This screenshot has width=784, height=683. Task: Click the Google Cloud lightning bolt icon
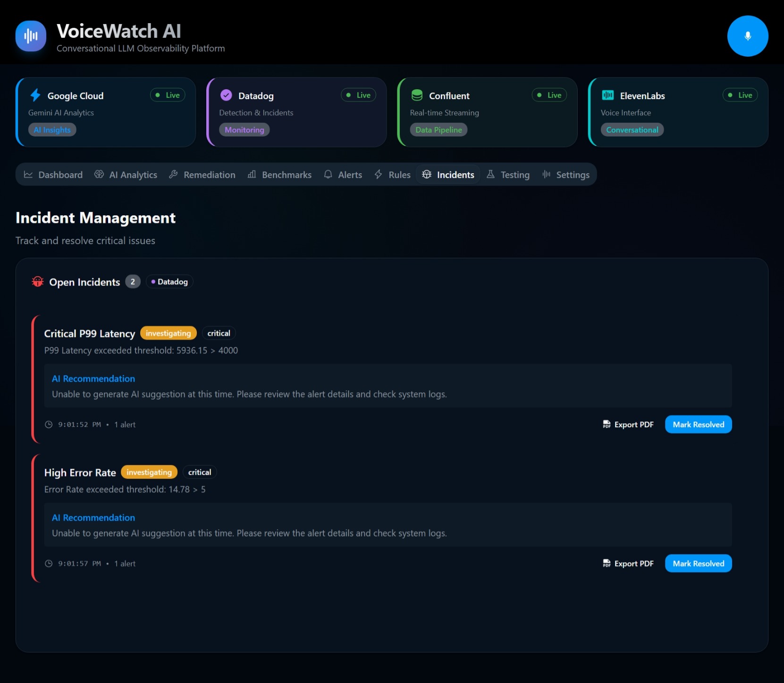(35, 95)
